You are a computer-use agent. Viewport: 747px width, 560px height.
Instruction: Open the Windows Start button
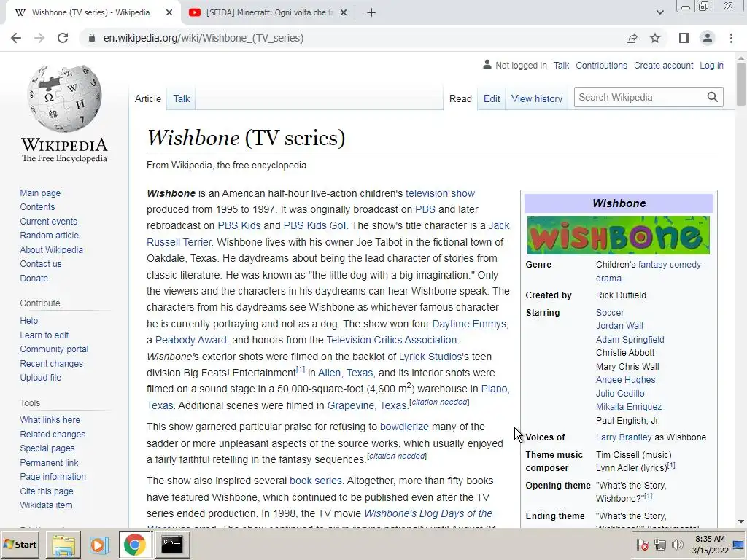pos(20,544)
